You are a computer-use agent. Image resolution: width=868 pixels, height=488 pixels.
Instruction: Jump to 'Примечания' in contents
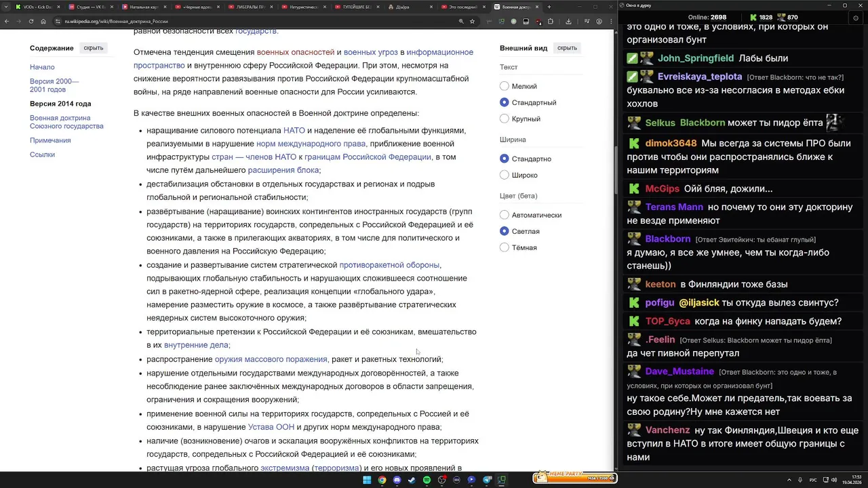[x=50, y=140]
